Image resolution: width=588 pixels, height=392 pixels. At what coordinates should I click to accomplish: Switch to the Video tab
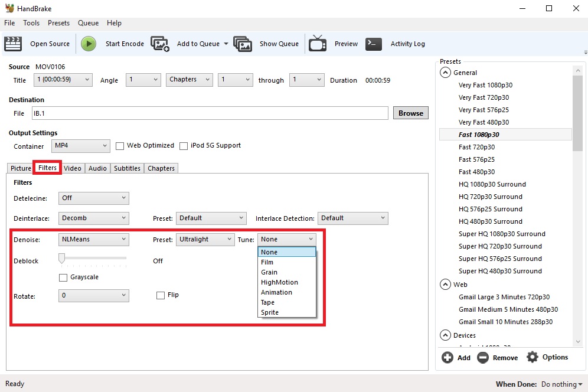click(73, 168)
